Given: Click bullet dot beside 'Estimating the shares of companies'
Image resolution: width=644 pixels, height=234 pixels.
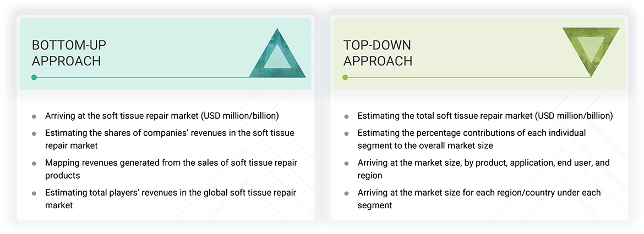Looking at the screenshot, I should point(34,133).
